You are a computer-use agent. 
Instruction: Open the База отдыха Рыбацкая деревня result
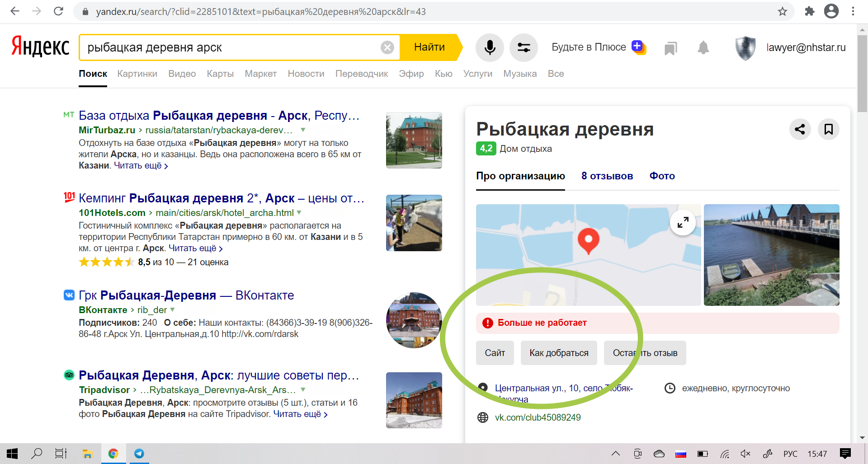(x=219, y=116)
